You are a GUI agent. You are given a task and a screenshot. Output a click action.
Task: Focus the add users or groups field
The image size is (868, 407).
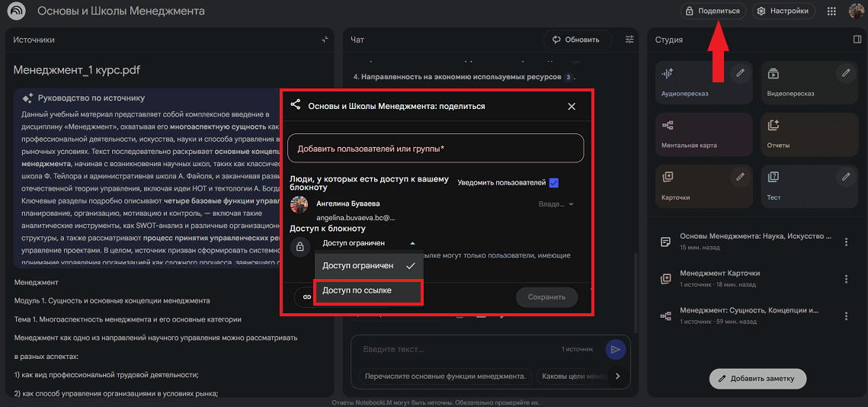point(435,149)
